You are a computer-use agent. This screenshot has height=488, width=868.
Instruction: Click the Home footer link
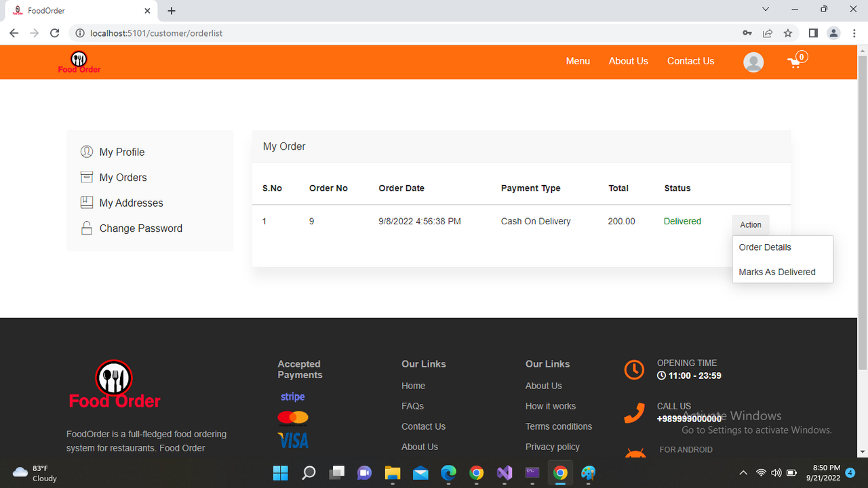(413, 386)
